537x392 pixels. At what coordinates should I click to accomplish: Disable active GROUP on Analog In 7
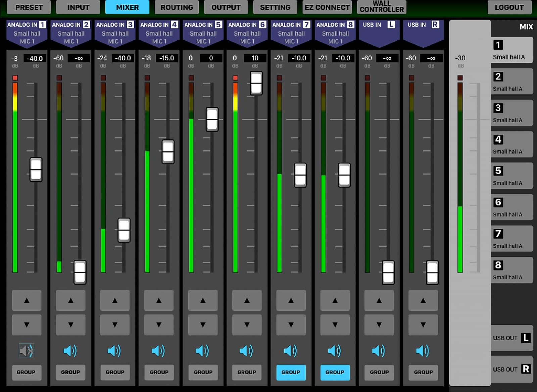tap(291, 373)
